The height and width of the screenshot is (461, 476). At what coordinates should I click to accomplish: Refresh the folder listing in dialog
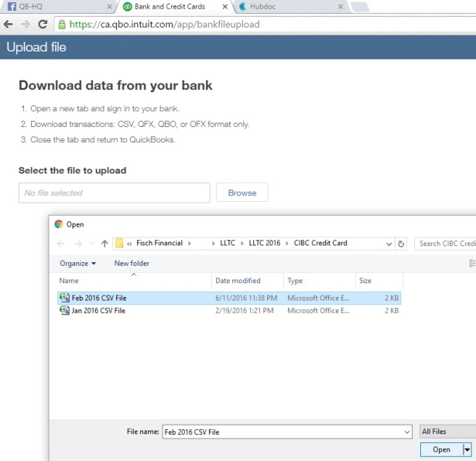tap(401, 243)
